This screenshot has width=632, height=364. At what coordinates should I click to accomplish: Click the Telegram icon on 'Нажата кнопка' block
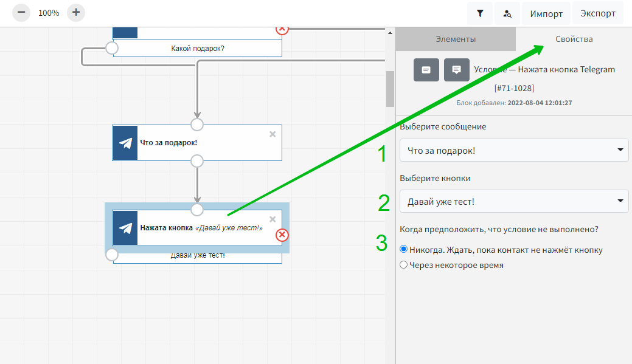(125, 228)
